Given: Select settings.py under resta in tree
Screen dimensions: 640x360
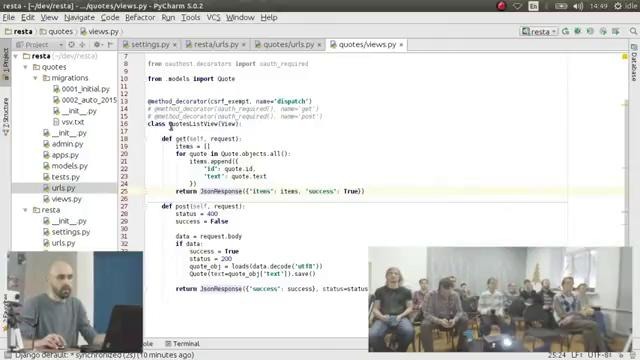Looking at the screenshot, I should point(67,232).
